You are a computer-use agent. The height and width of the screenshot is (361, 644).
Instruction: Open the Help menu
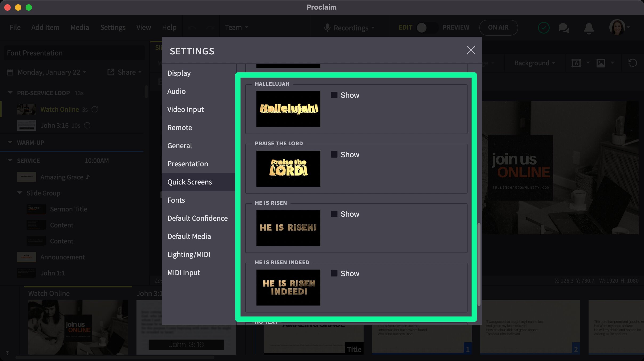169,27
